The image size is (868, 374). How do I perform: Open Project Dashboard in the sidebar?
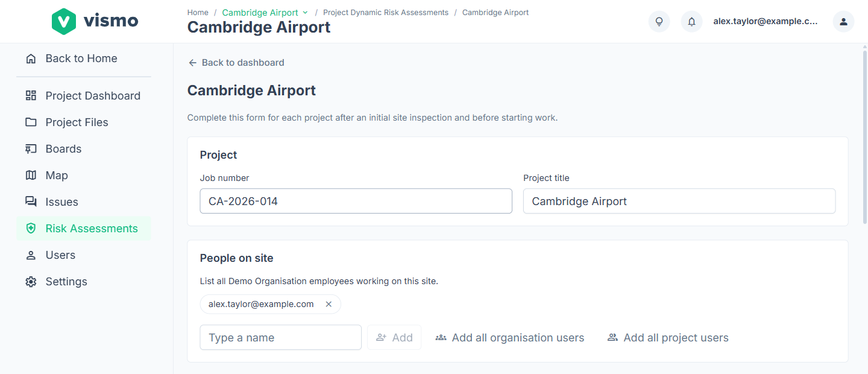[x=93, y=96]
